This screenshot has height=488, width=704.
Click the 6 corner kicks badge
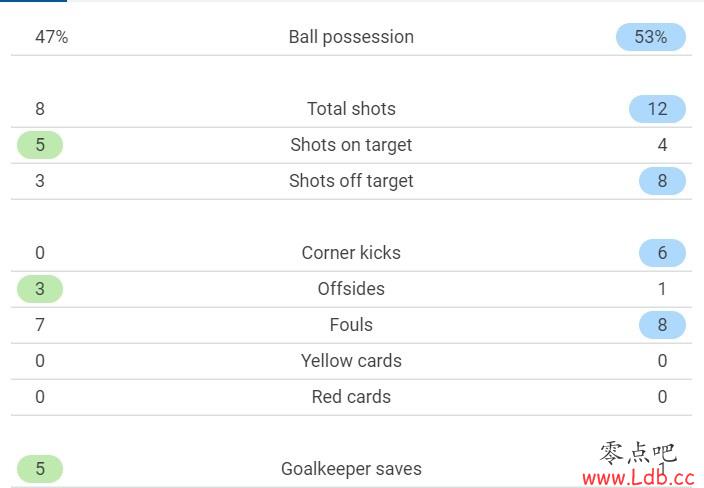pyautogui.click(x=662, y=253)
